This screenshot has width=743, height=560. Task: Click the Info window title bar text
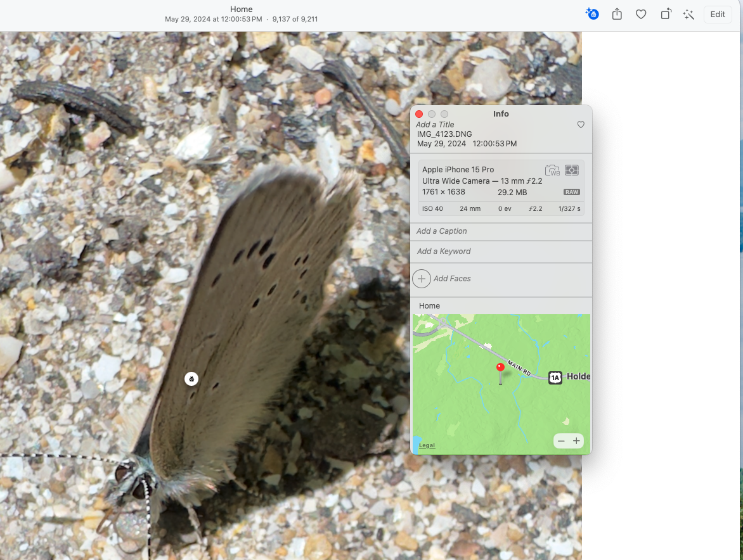501,113
